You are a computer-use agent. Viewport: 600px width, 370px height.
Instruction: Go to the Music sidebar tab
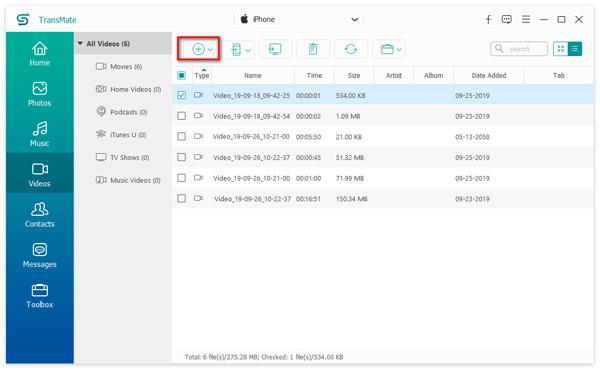(39, 134)
